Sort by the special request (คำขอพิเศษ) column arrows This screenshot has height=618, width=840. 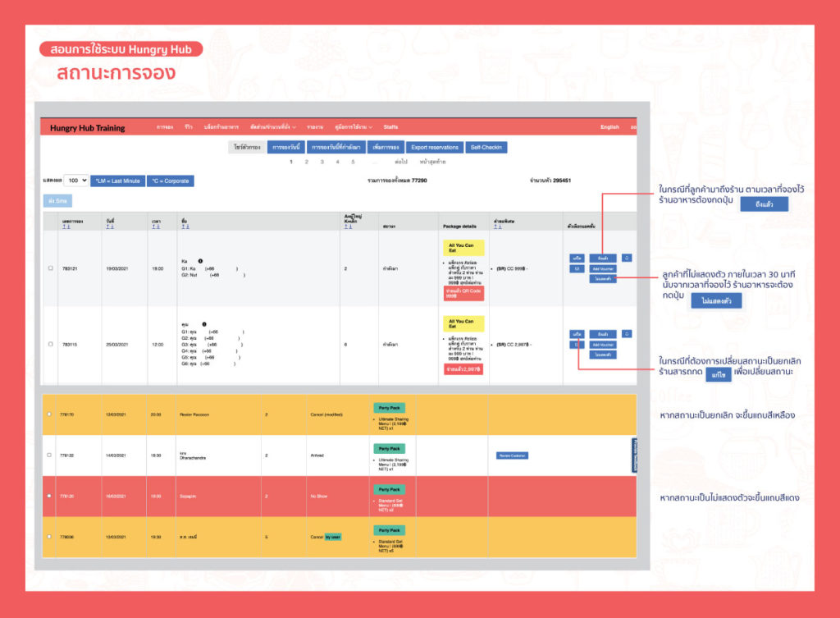tap(498, 227)
